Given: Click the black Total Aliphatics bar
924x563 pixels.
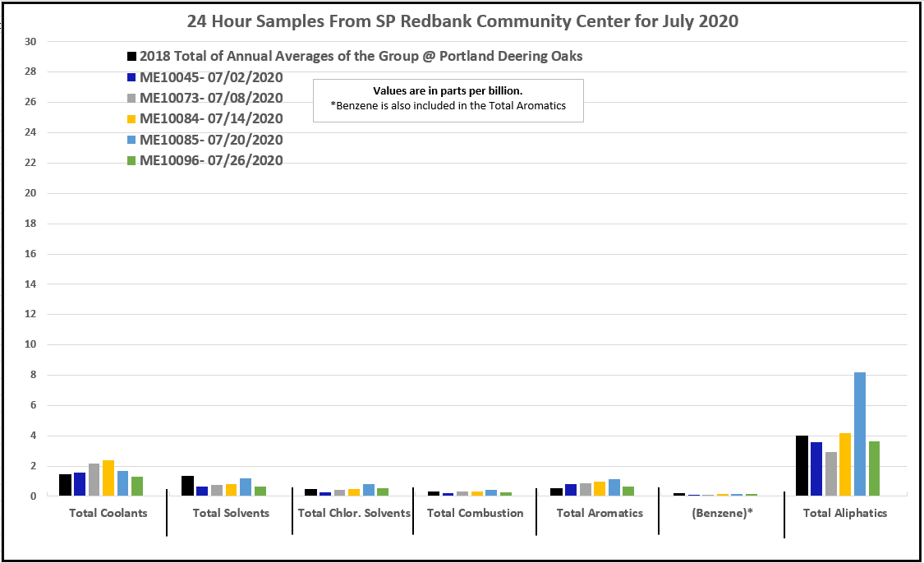Looking at the screenshot, I should point(802,466).
